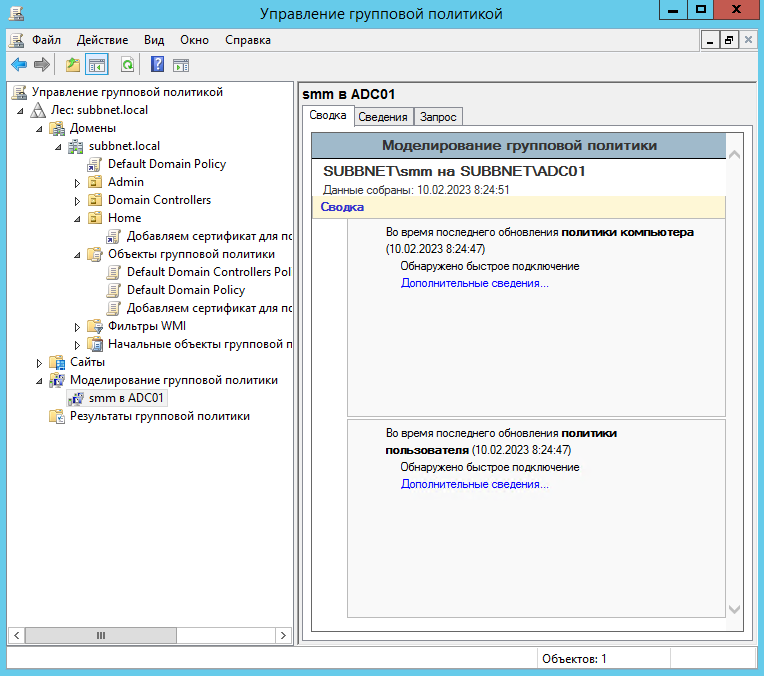Select Default Domain Controllers Policy object

coord(208,272)
